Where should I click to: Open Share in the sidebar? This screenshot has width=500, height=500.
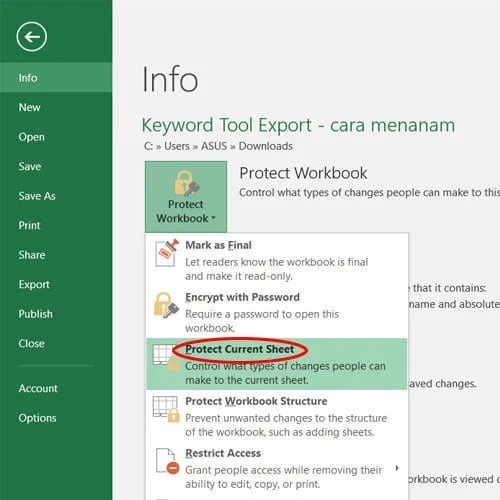click(x=56, y=255)
